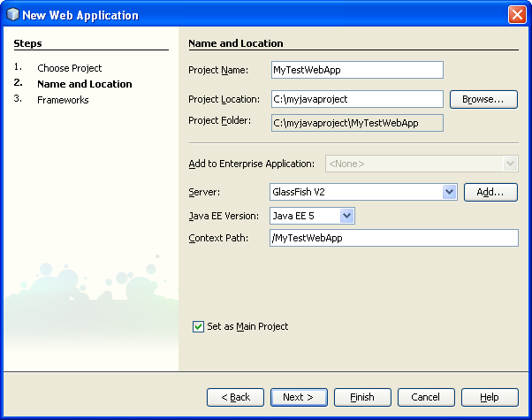Click the Context Path: label
This screenshot has height=420, width=532.
(x=218, y=238)
